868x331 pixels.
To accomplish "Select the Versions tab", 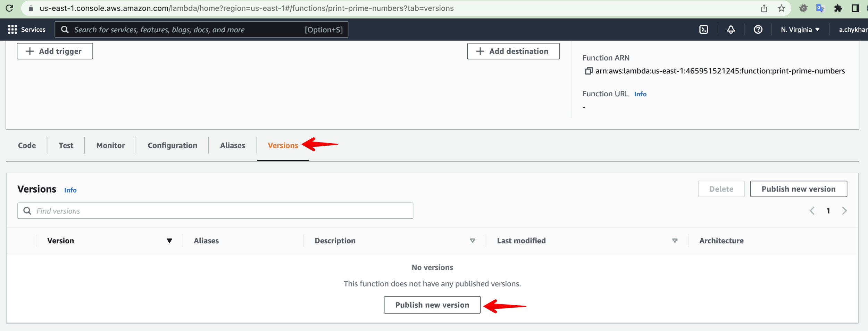I will (283, 145).
